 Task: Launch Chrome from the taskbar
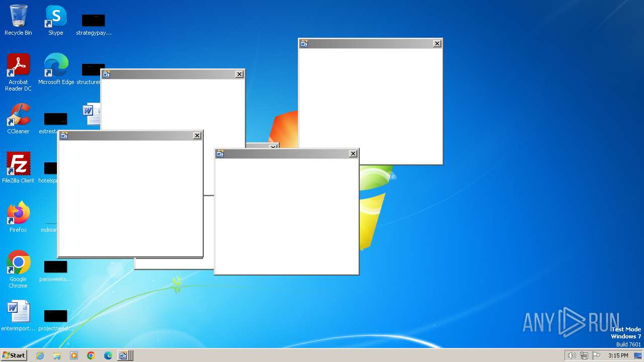(x=91, y=355)
